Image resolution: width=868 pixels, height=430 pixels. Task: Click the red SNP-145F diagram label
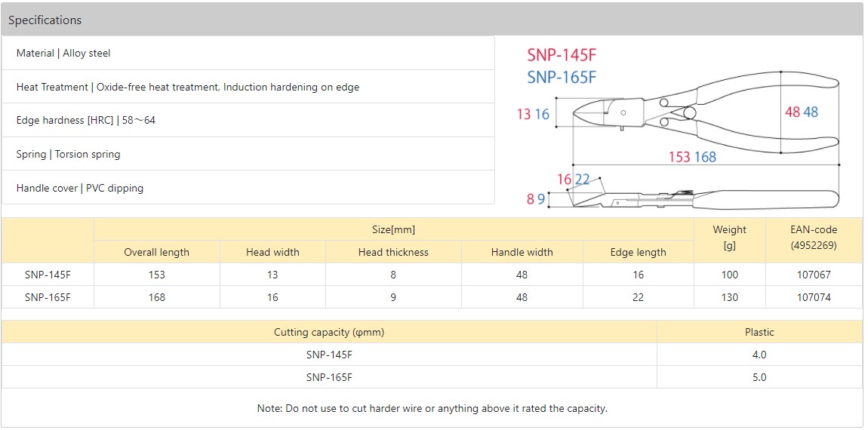tap(562, 55)
